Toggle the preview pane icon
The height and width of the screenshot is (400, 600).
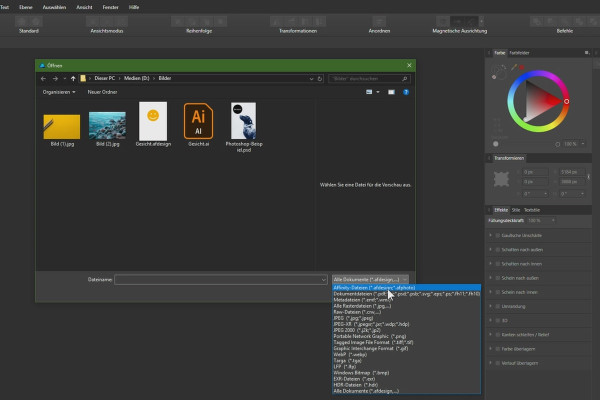pos(391,92)
